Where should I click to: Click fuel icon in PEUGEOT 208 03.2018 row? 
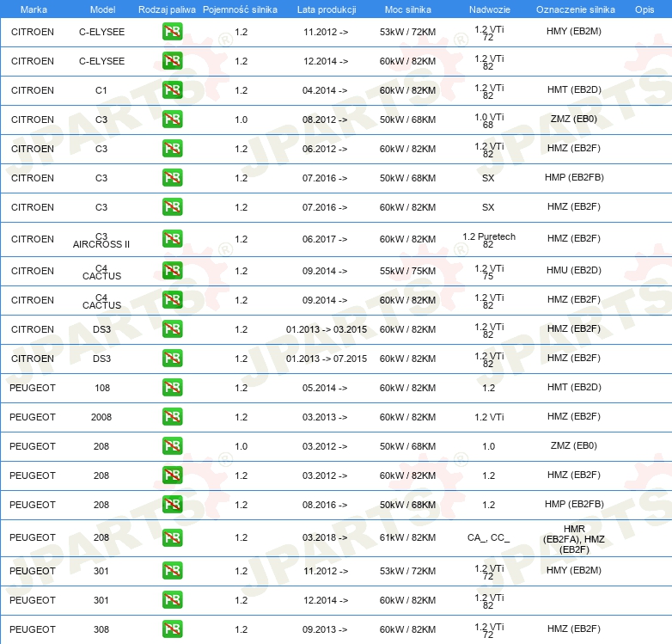(x=172, y=537)
